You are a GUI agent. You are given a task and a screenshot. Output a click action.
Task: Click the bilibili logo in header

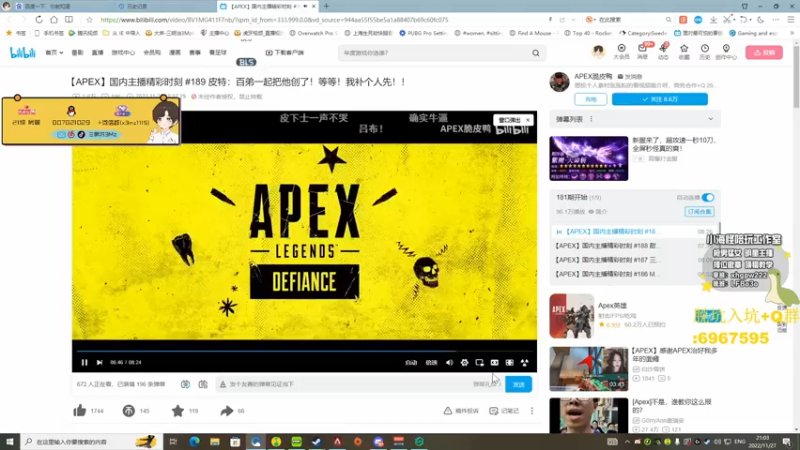pos(23,53)
